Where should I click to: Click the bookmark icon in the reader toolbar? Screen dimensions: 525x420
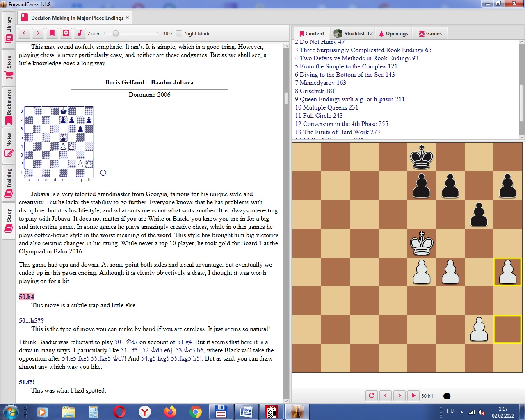point(52,33)
